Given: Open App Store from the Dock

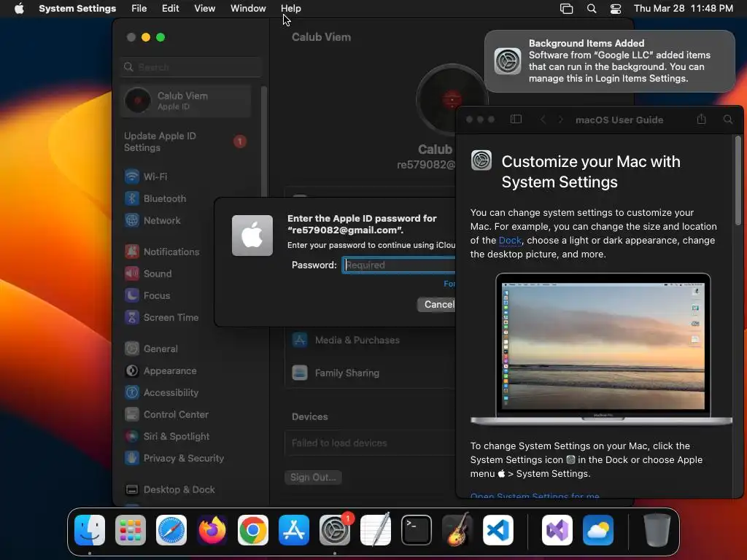Looking at the screenshot, I should pyautogui.click(x=294, y=529).
